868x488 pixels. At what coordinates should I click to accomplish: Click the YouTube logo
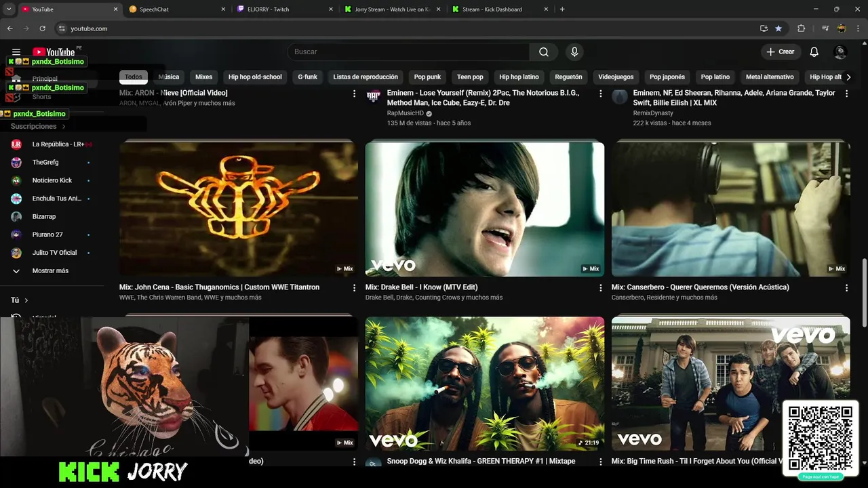click(x=54, y=52)
